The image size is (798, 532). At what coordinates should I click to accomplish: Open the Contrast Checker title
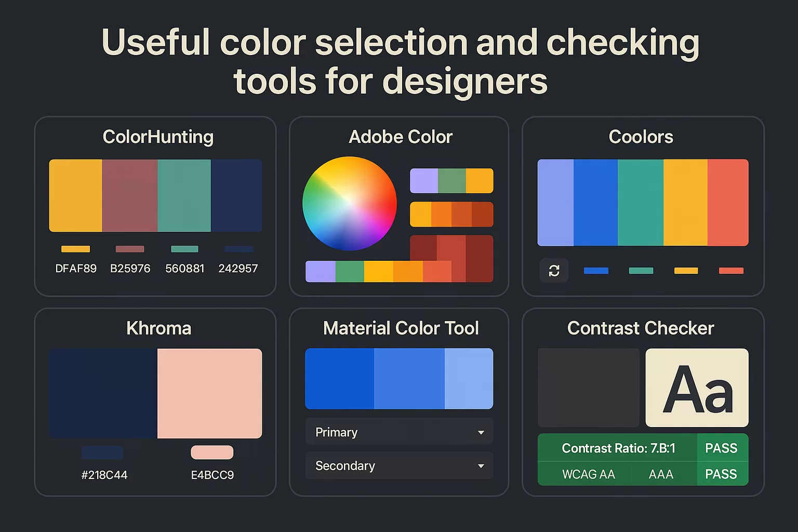641,328
